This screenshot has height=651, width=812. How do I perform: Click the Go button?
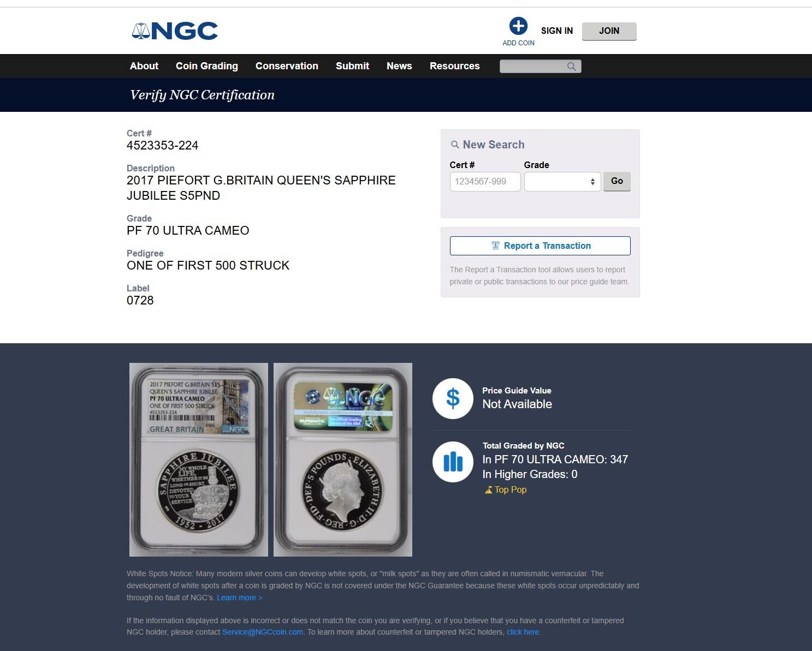coord(617,181)
